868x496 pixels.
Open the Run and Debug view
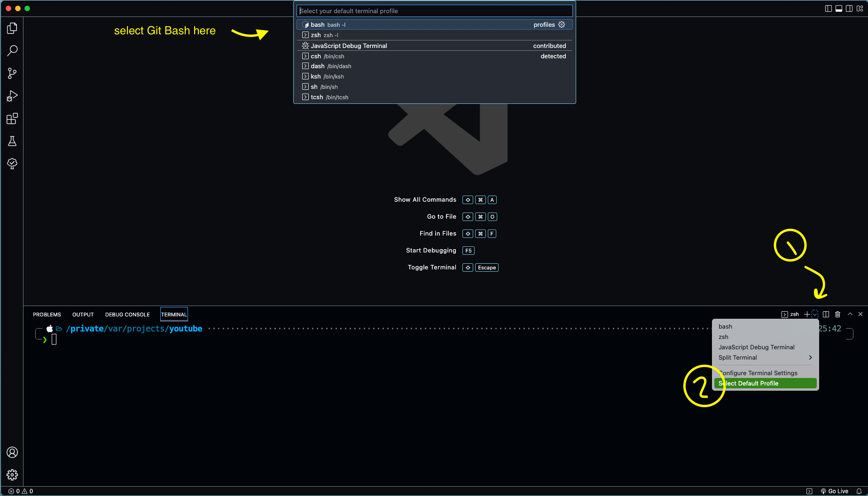12,96
